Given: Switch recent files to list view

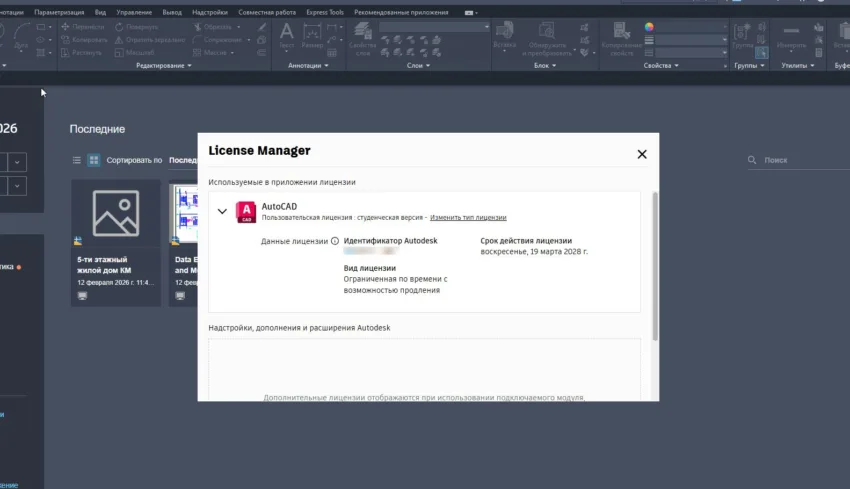Looking at the screenshot, I should (x=76, y=160).
